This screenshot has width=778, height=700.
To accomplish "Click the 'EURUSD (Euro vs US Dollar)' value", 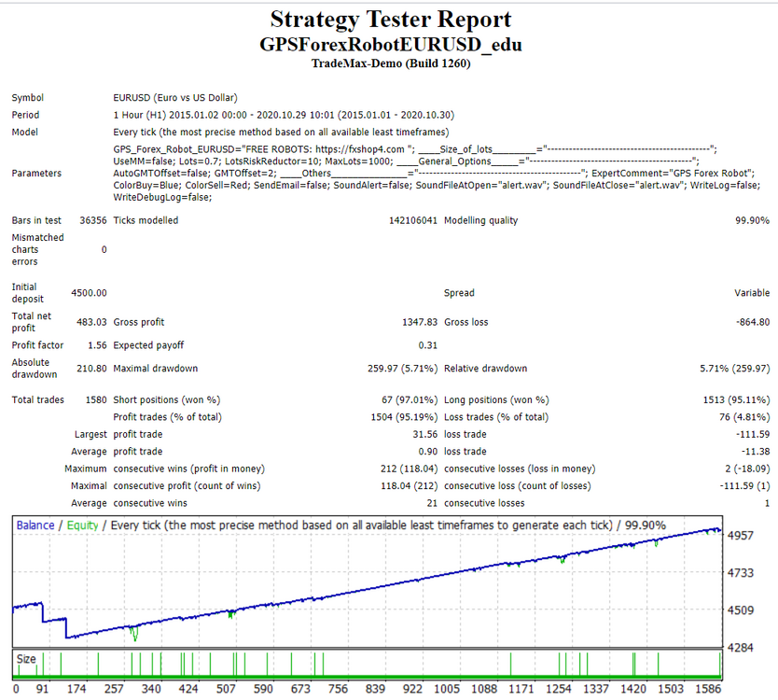I will click(175, 98).
